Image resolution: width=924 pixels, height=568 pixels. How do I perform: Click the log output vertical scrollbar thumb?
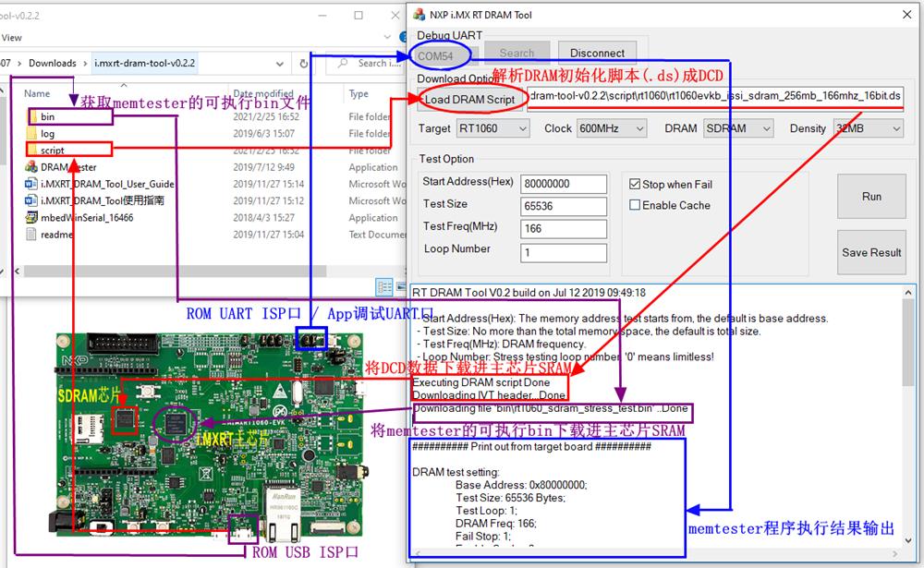(908, 343)
